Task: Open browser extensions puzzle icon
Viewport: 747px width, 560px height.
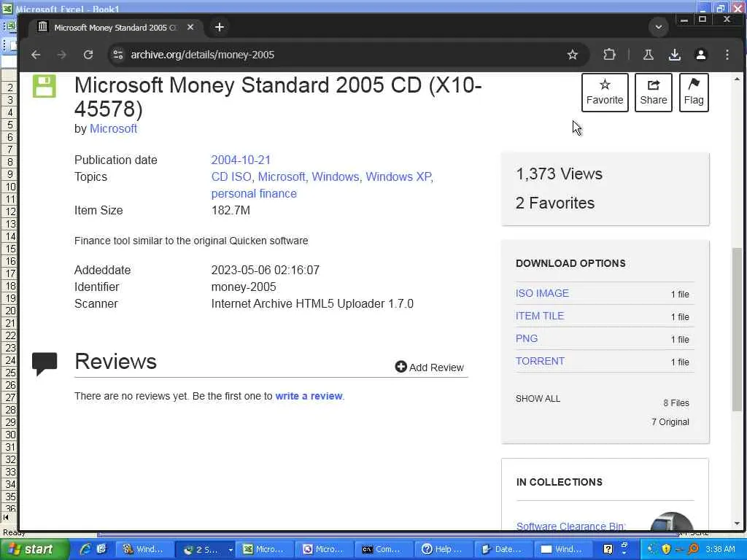Action: (x=609, y=55)
